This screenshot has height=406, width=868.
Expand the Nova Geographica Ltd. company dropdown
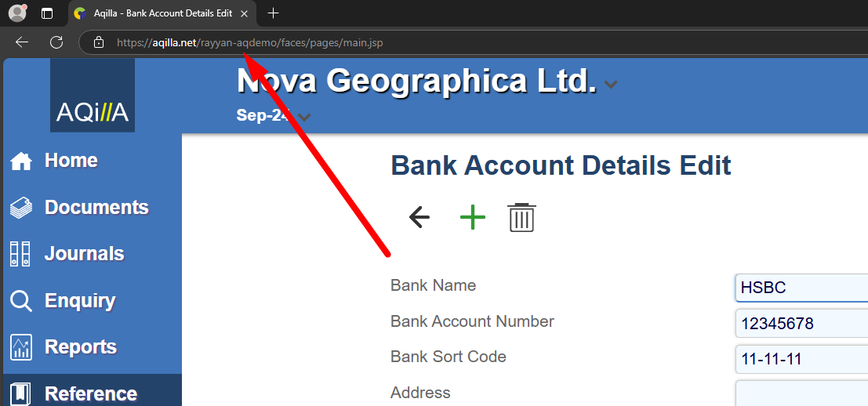[611, 85]
